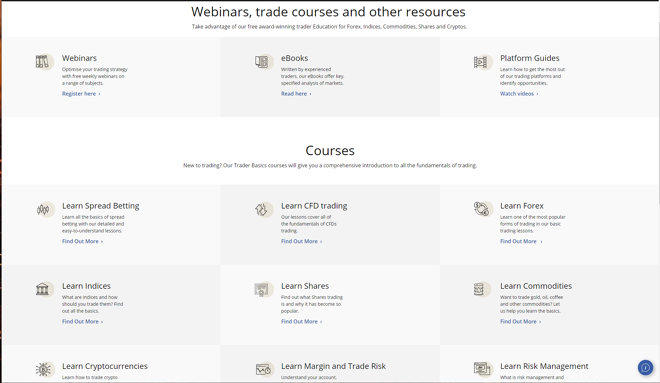Click the Learn Commodities title
Viewport: 660px width, 383px height.
click(x=536, y=286)
